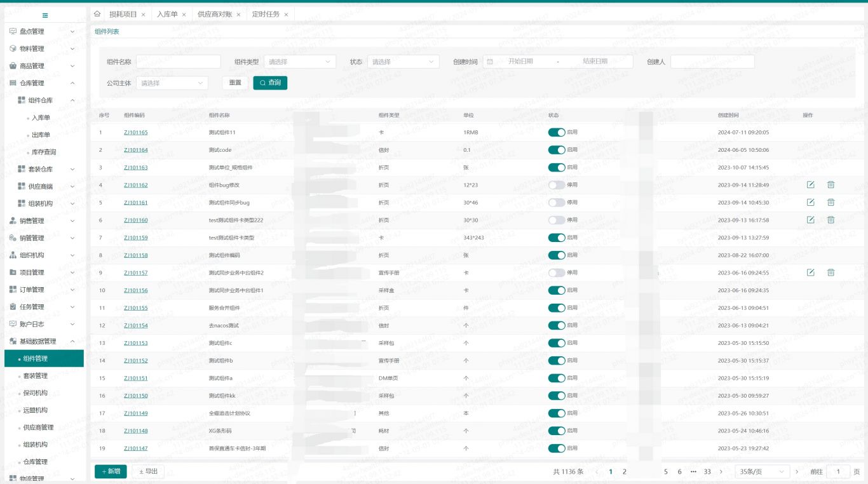The height and width of the screenshot is (484, 868).
Task: Click the 新增 add button
Action: [x=111, y=471]
